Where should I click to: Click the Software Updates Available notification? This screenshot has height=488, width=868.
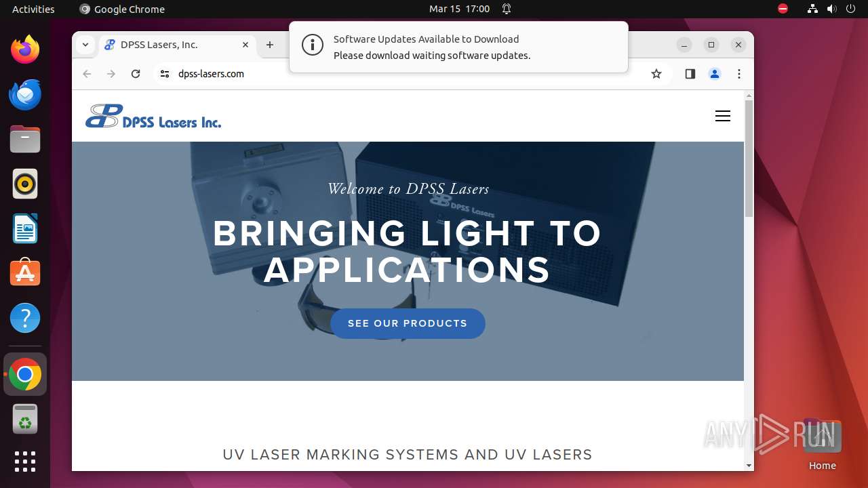[458, 47]
